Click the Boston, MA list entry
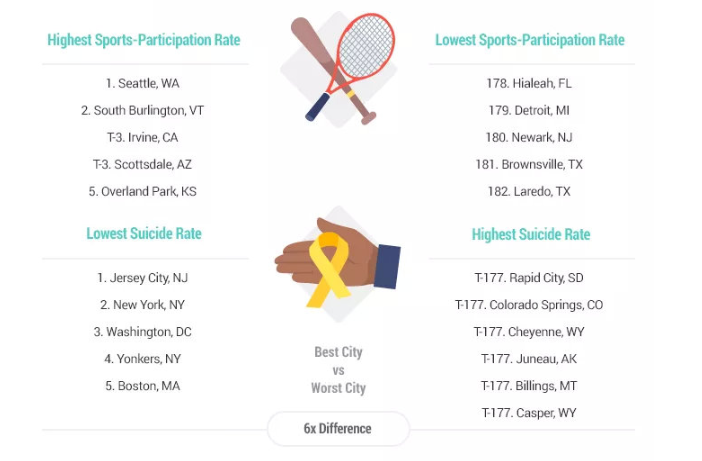This screenshot has height=461, width=702. [142, 386]
